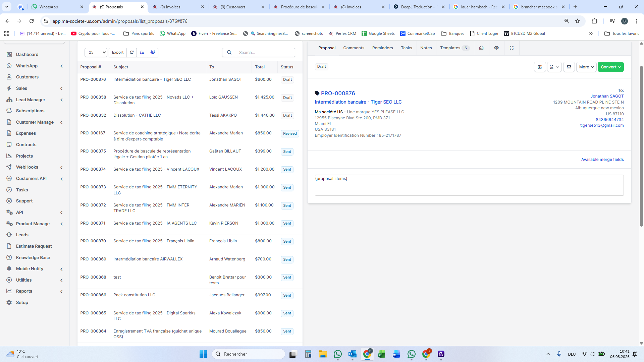
Task: Click the Setup gear icon in sidebar
Action: [9, 302]
